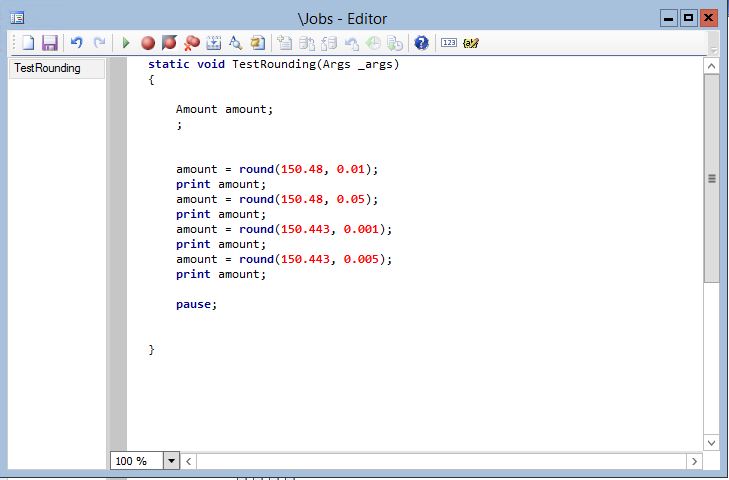This screenshot has height=480, width=729.
Task: Place cursor on the pause; code line
Action: tap(196, 304)
